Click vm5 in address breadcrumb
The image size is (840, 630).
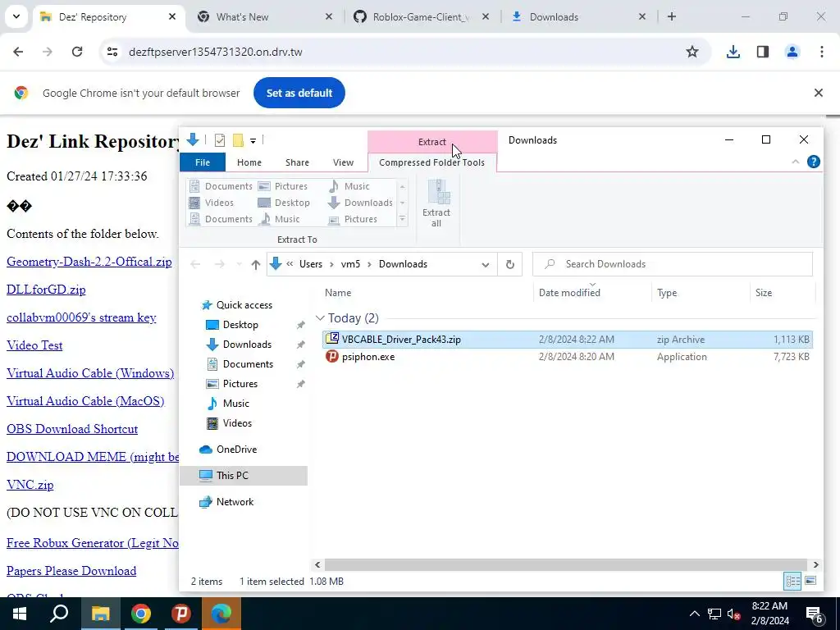[350, 264]
